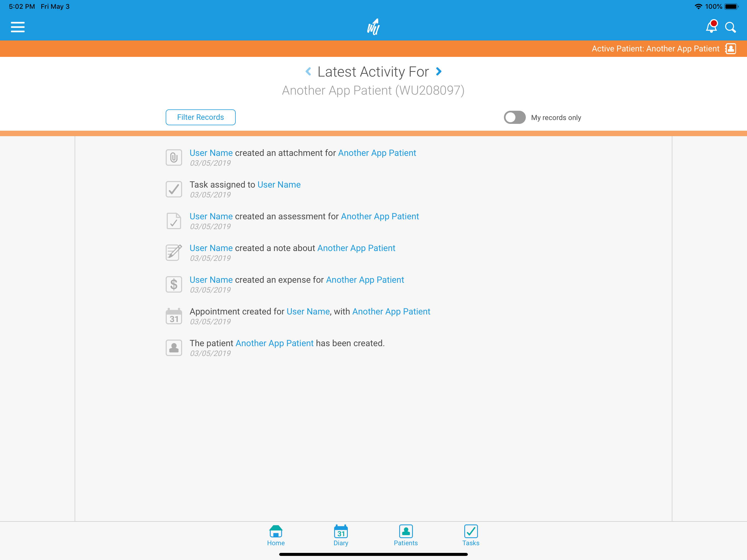Screen dimensions: 747x560
Task: Click Active Patient: Another App Patient label
Action: point(655,49)
